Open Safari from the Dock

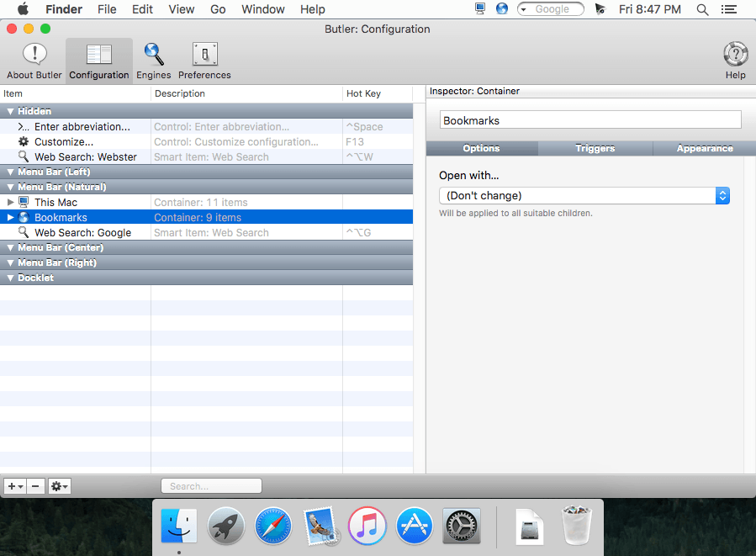[x=273, y=526]
